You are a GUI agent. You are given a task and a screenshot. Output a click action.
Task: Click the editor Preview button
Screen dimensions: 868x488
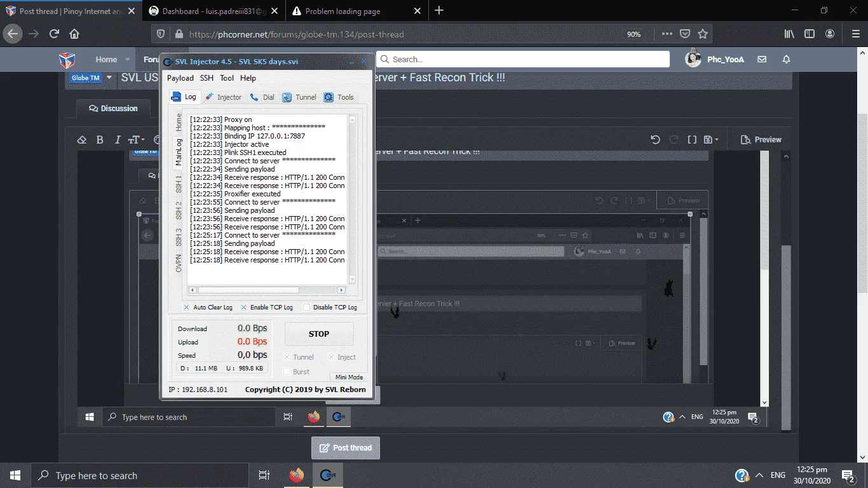click(x=761, y=140)
